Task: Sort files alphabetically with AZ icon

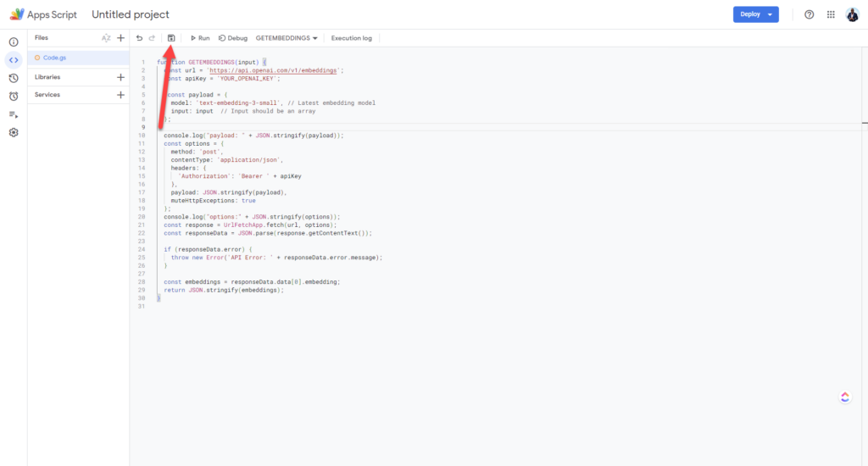Action: pos(106,38)
